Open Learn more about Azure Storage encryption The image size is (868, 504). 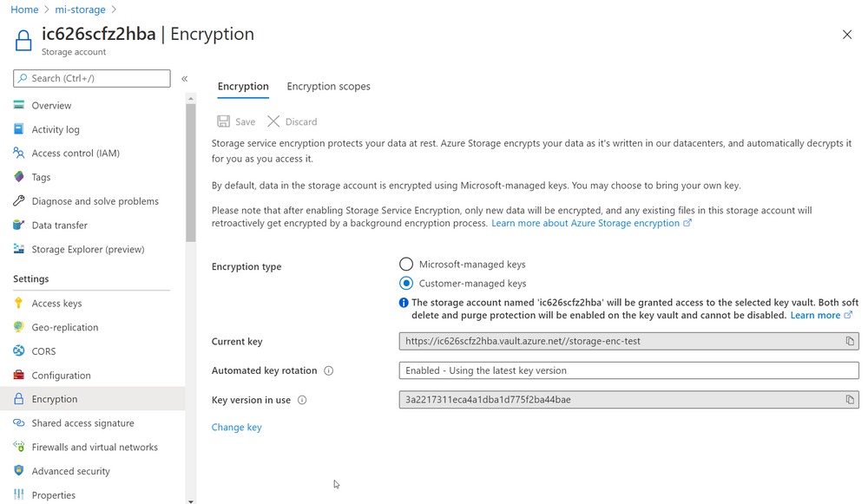586,222
